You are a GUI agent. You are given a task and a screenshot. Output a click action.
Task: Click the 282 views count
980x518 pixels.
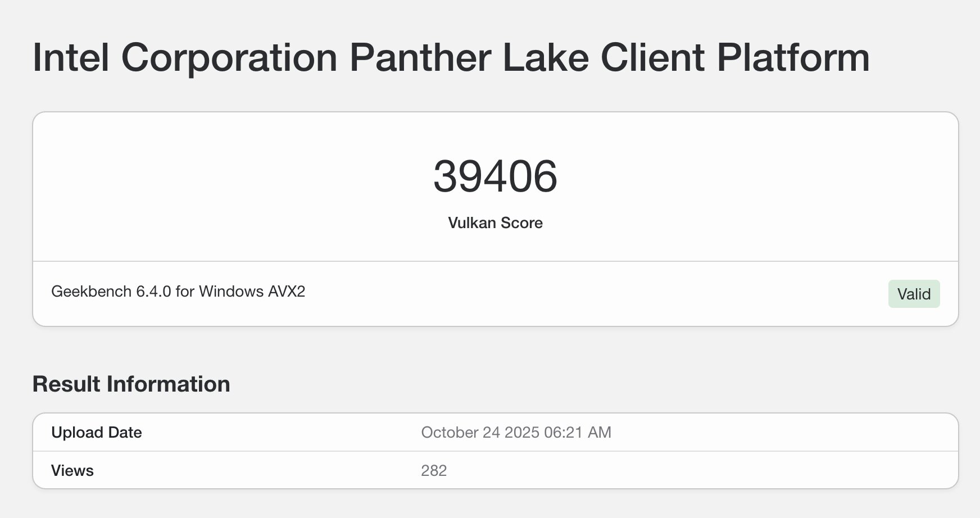433,471
